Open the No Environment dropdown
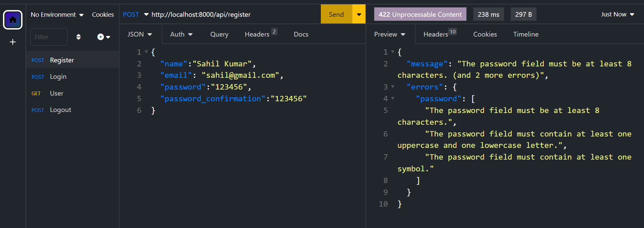The image size is (644, 228). (x=57, y=14)
